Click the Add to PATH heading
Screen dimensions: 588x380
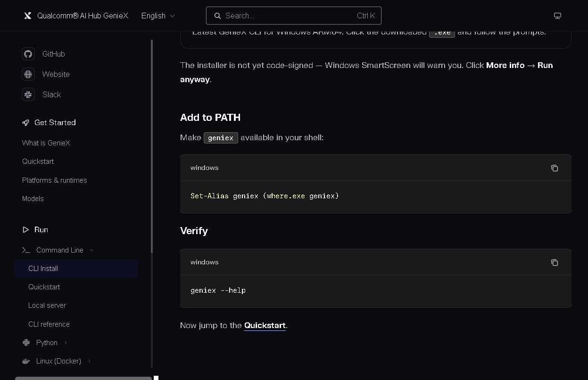coord(210,118)
